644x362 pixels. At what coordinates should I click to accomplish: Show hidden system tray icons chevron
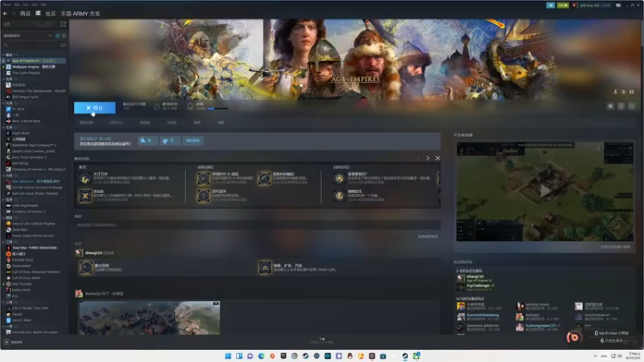pyautogui.click(x=595, y=356)
